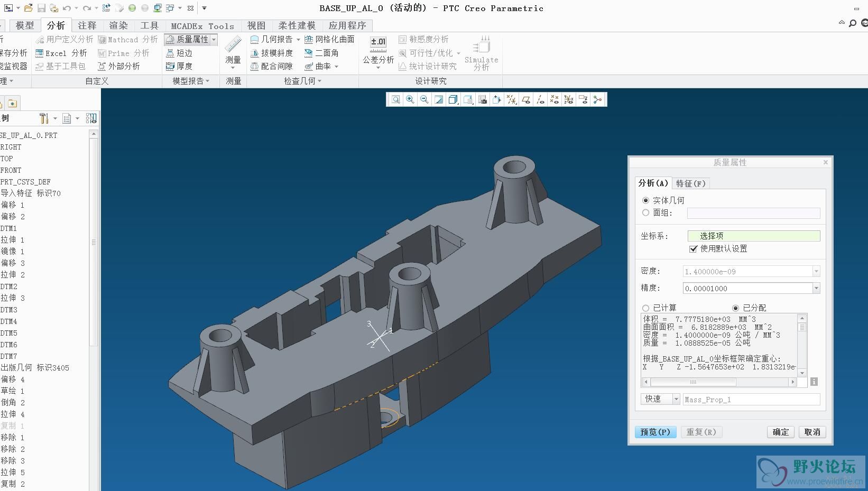
Task: Open file using the folder icon
Action: [x=29, y=8]
